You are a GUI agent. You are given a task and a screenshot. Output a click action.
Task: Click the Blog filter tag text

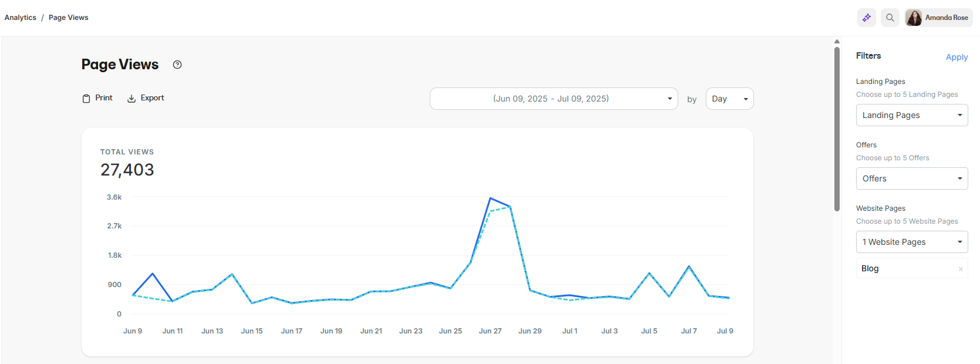[870, 268]
